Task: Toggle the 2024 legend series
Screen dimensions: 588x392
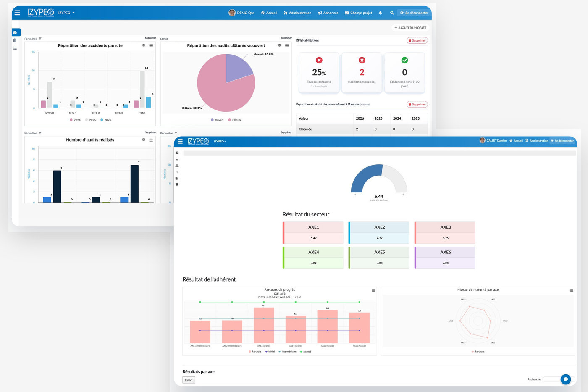Action: pos(75,120)
